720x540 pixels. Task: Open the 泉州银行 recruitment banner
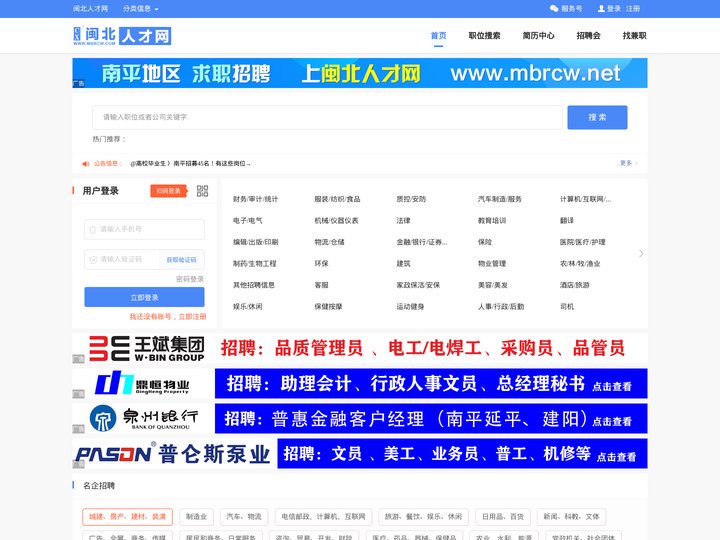360,418
